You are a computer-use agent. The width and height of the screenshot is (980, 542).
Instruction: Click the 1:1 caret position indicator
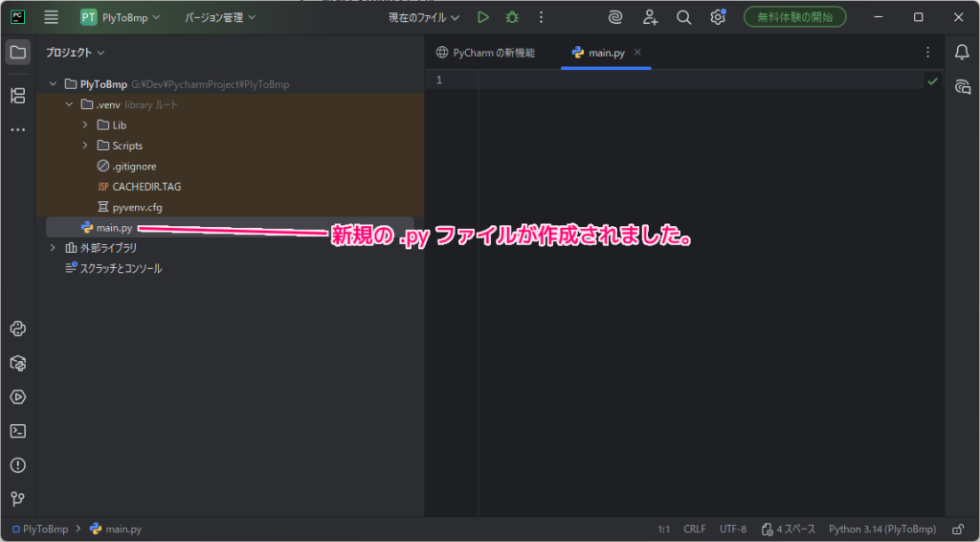pos(664,530)
